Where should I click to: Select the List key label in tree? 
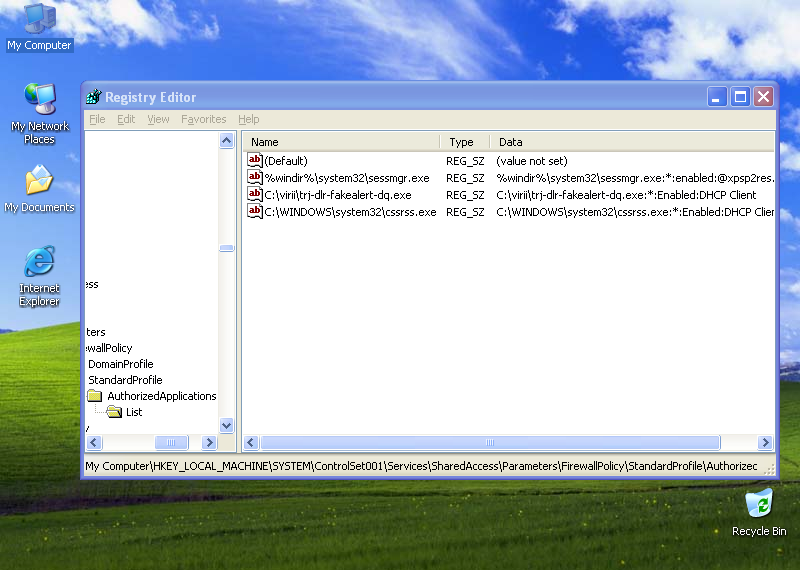[x=134, y=412]
